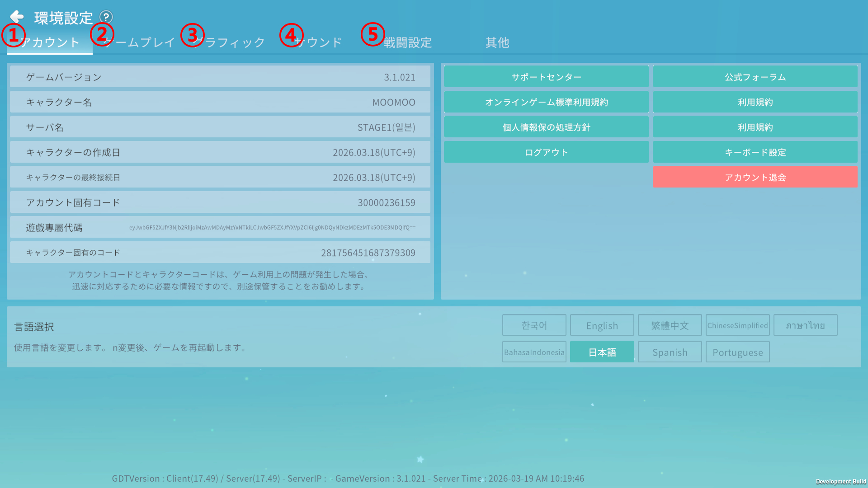This screenshot has width=868, height=488.
Task: Open キーボード設定
Action: pos(755,152)
